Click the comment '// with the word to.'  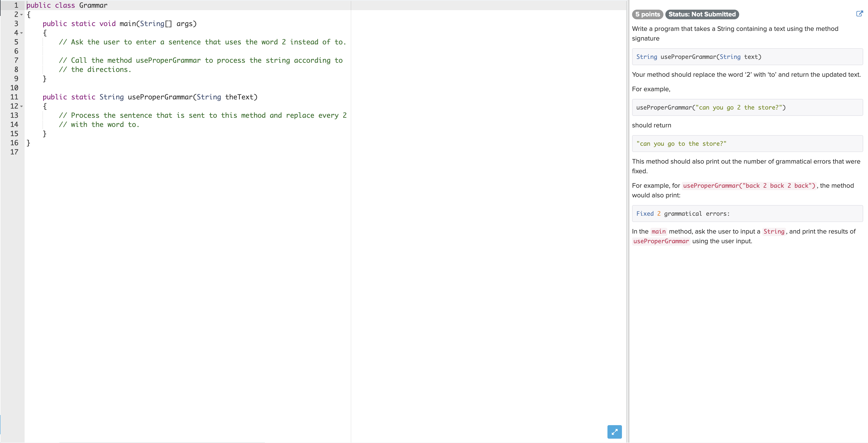click(x=99, y=125)
